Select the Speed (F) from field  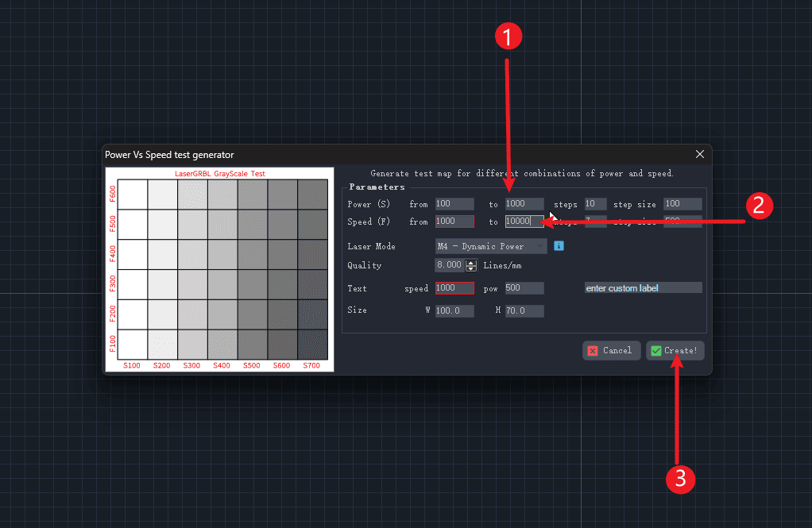click(x=454, y=222)
